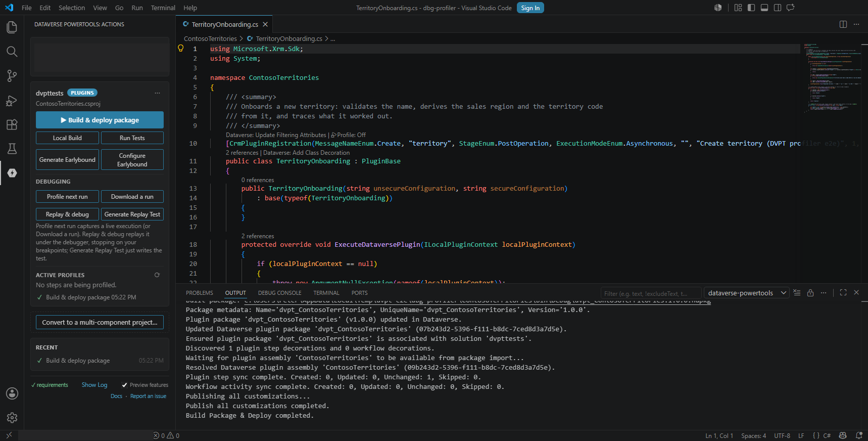Open the Terminal menu

click(x=163, y=8)
